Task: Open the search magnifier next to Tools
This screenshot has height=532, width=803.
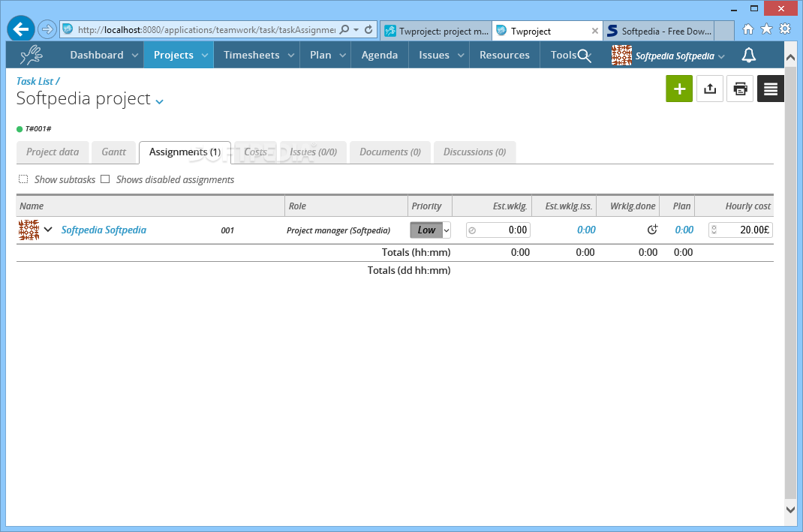Action: pos(585,56)
